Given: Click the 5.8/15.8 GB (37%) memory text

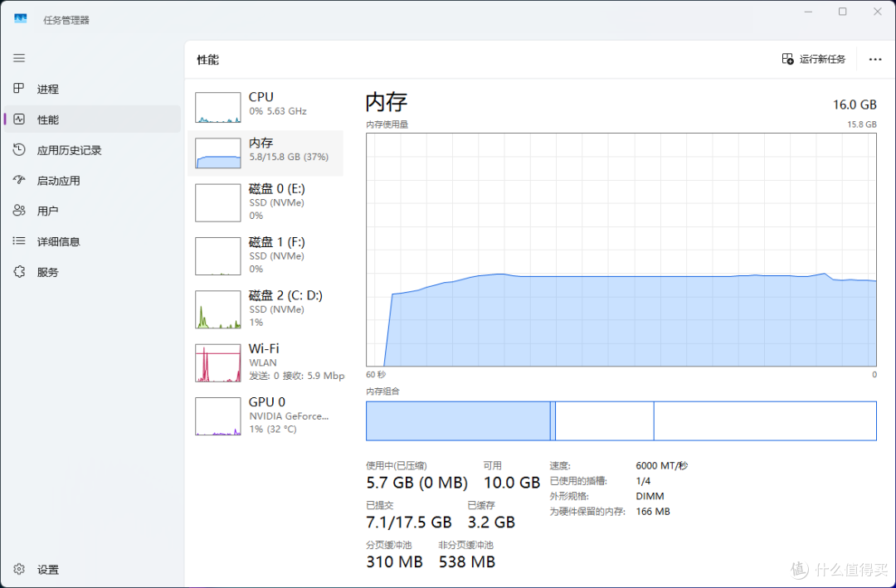Looking at the screenshot, I should pyautogui.click(x=289, y=157).
